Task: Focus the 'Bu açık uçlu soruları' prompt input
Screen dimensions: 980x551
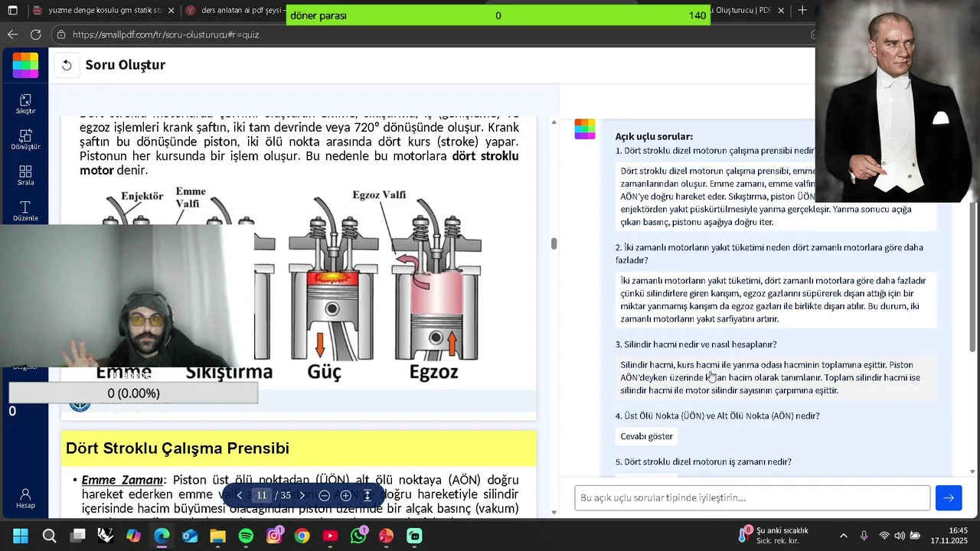Action: click(753, 498)
